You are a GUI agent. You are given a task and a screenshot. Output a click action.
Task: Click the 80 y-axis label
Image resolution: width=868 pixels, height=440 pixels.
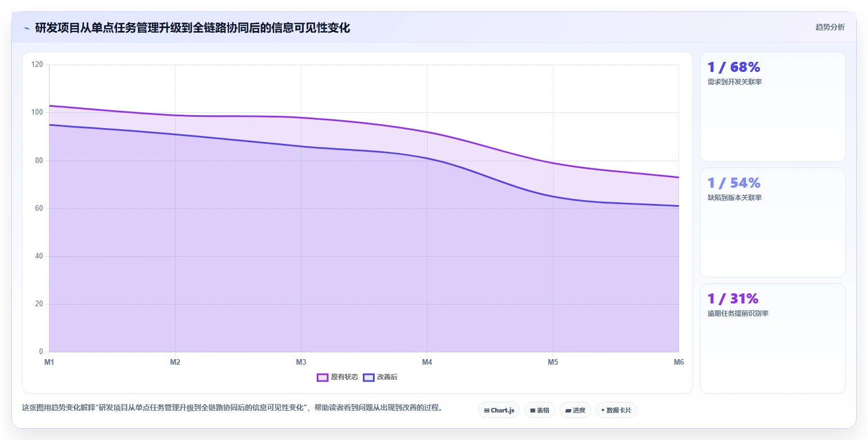[39, 161]
